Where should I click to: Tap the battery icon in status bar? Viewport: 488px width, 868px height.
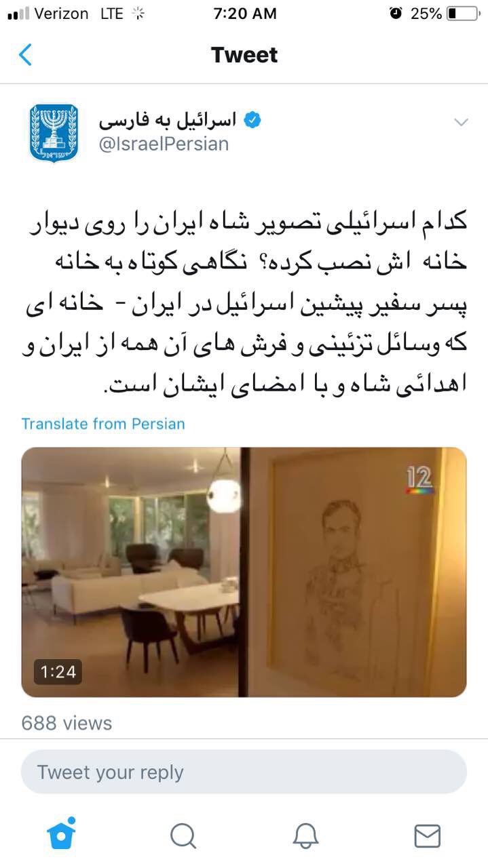[463, 14]
